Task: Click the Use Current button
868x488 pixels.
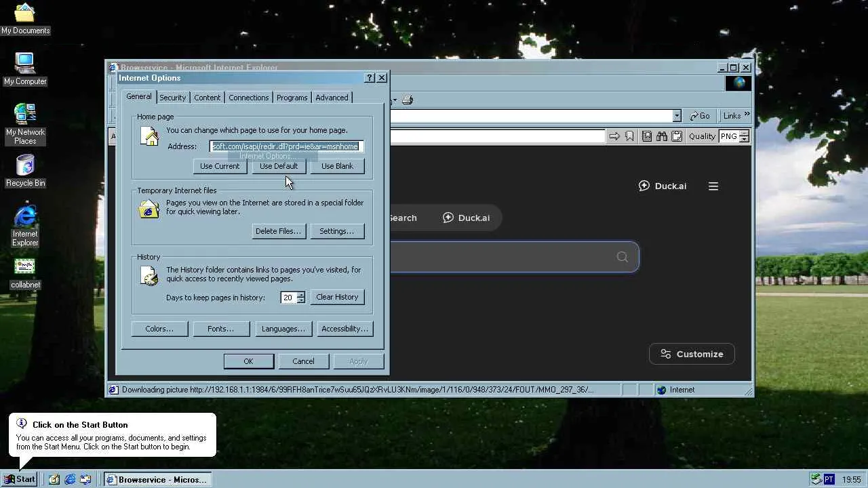Action: click(220, 166)
